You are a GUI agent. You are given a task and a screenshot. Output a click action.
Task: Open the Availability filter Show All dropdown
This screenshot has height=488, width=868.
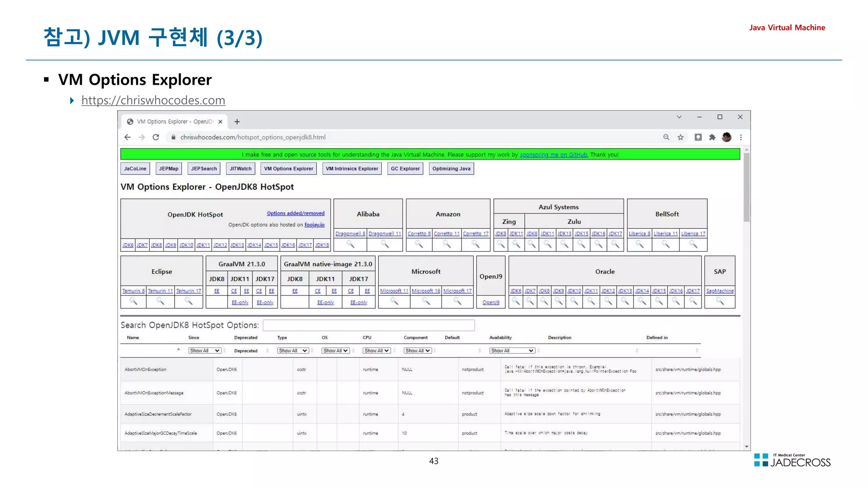click(512, 351)
